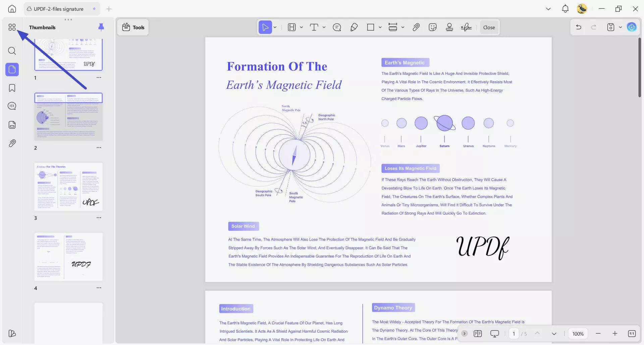
Task: Open the Comment tool
Action: point(337,27)
